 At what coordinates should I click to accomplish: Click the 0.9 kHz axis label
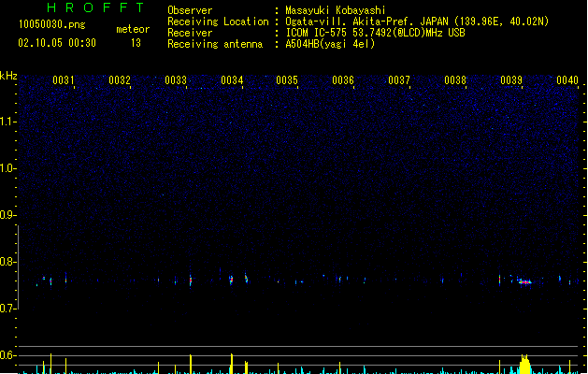[7, 215]
